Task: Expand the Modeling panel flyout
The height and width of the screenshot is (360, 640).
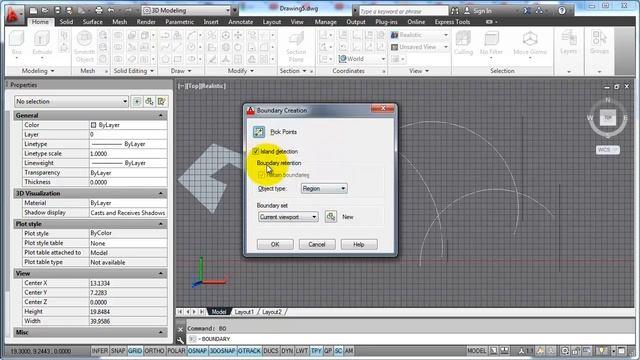Action: 38,71
